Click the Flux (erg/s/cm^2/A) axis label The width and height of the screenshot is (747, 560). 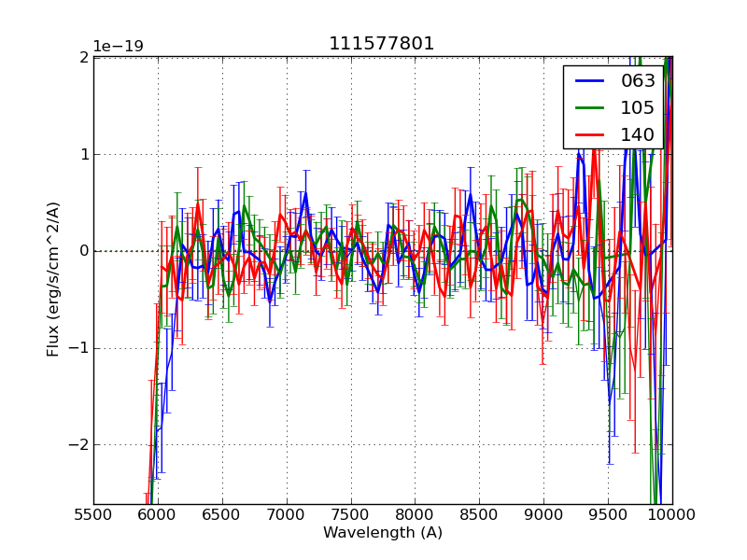[x=54, y=278]
